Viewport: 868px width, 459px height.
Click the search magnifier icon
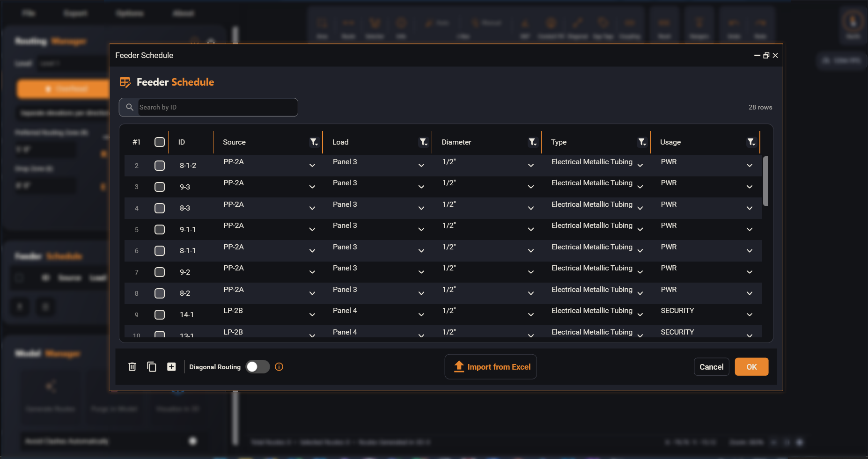pyautogui.click(x=130, y=107)
